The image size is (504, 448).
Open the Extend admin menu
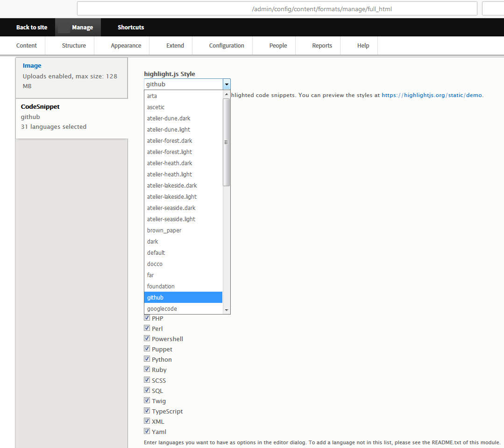pos(175,46)
